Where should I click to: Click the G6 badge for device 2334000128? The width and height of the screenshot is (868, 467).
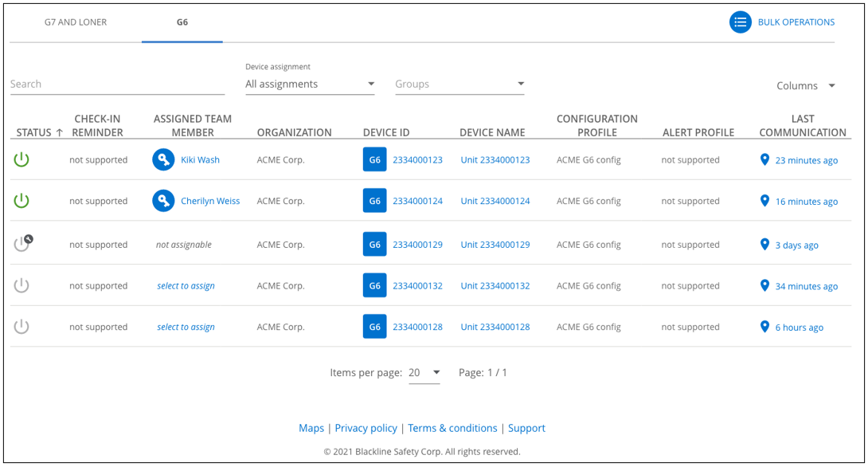[x=374, y=326]
